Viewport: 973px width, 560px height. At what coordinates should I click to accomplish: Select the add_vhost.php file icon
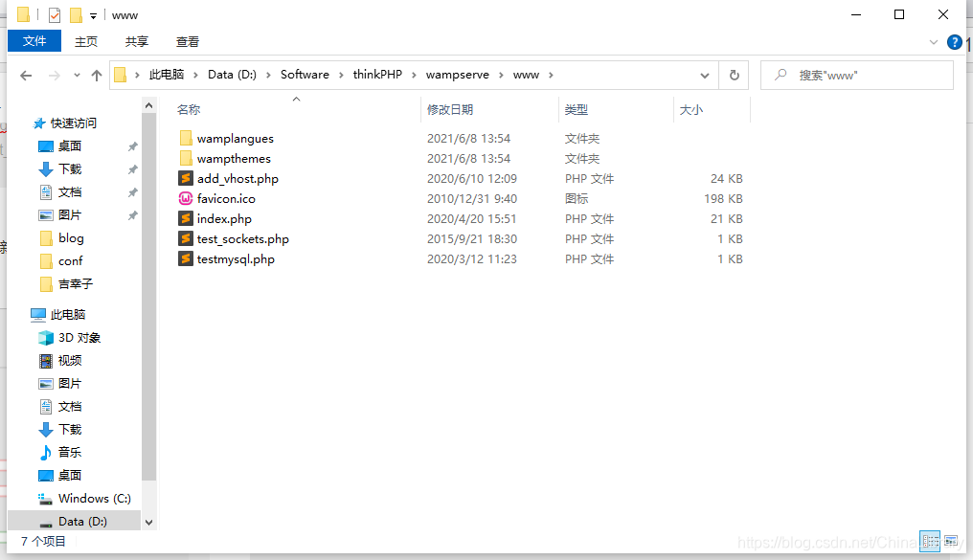coord(186,179)
